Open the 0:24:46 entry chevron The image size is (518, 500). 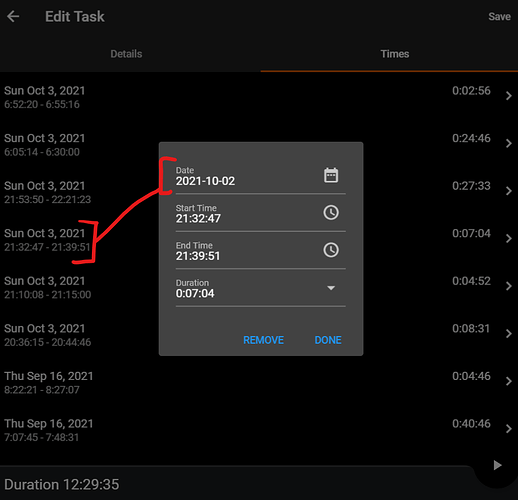tap(509, 144)
